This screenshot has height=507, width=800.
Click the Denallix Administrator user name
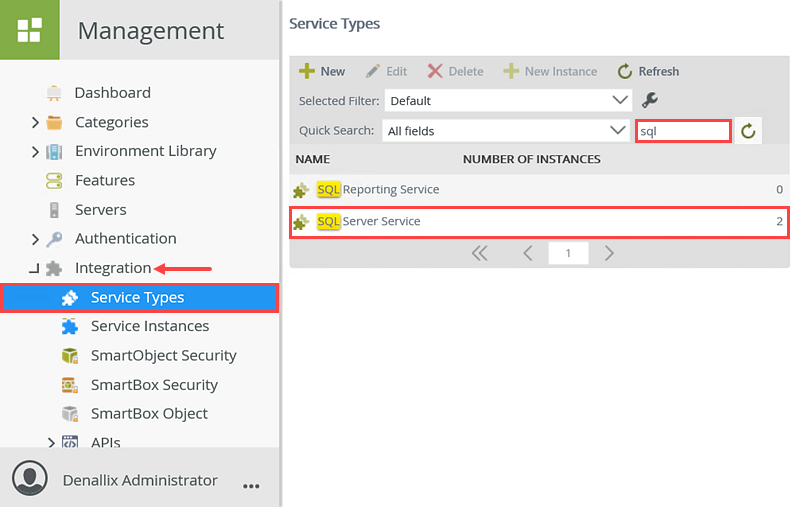140,480
